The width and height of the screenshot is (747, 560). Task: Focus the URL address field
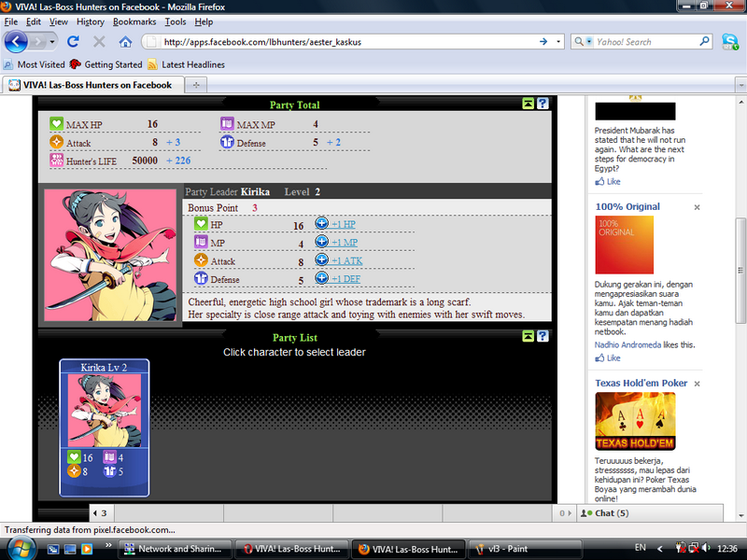click(x=348, y=42)
